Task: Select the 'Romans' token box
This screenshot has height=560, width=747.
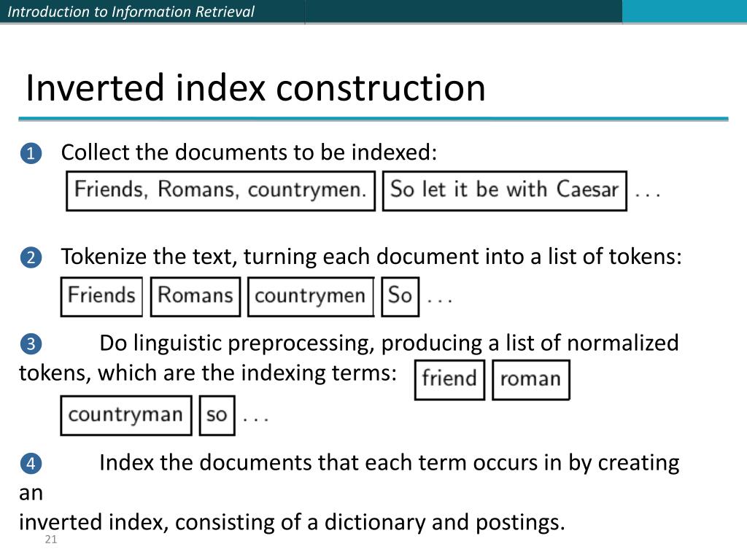Action: coord(196,296)
